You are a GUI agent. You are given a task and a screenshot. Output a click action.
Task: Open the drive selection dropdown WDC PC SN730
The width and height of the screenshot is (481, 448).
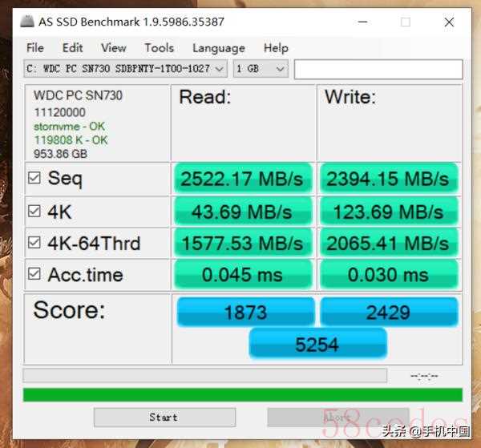pos(126,69)
